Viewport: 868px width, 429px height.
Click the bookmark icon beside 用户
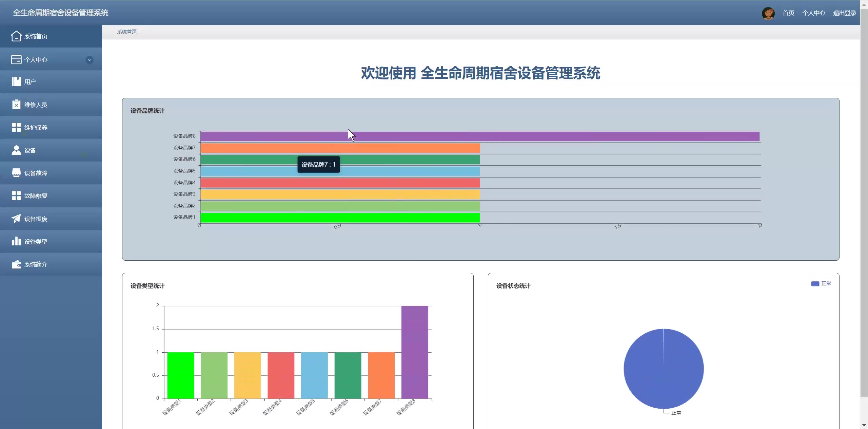16,81
